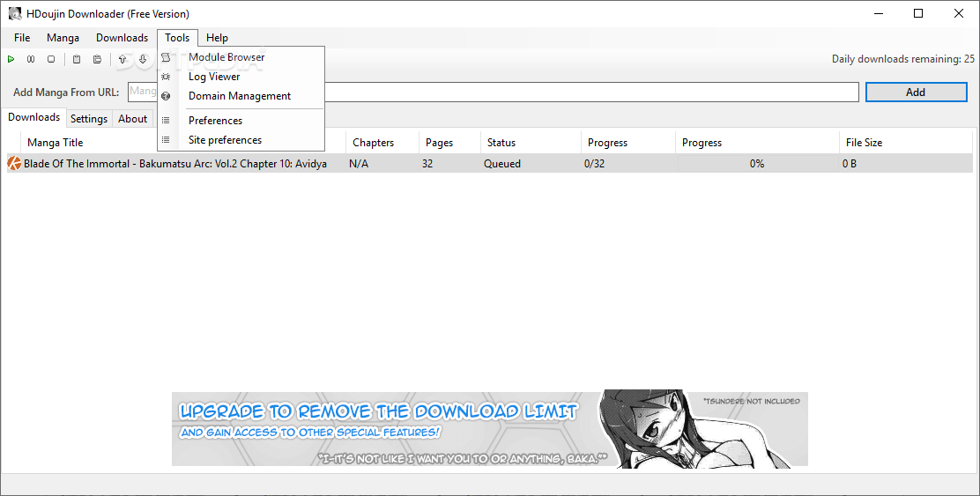
Task: Click the Progress header next to Status
Action: pos(628,143)
